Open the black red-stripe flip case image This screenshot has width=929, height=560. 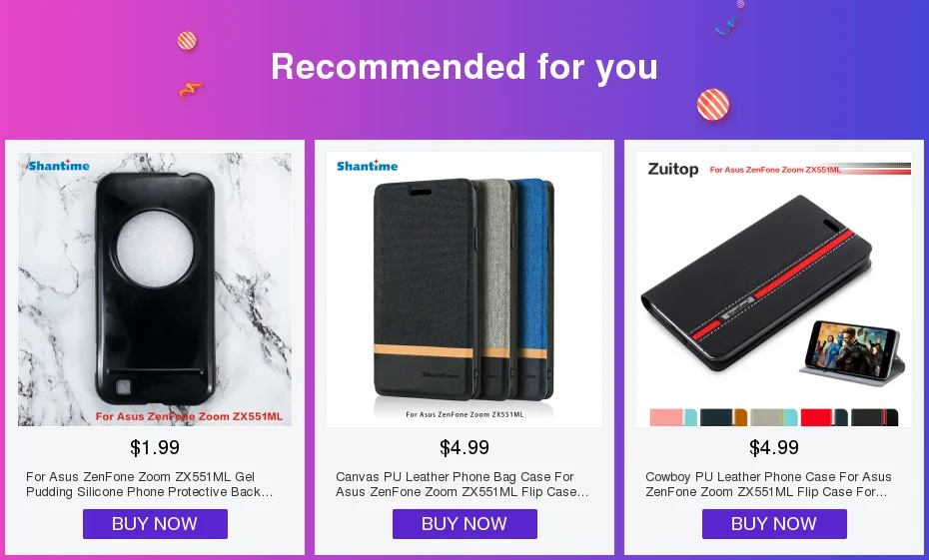point(774,289)
